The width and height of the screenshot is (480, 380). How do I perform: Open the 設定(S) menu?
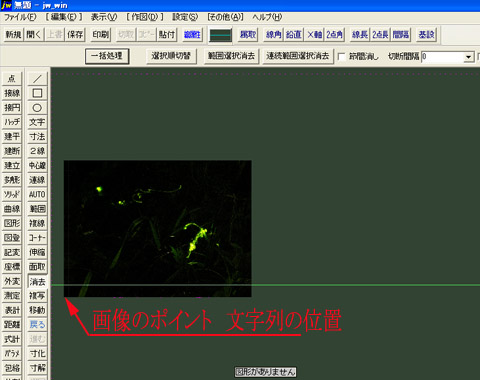tap(185, 17)
